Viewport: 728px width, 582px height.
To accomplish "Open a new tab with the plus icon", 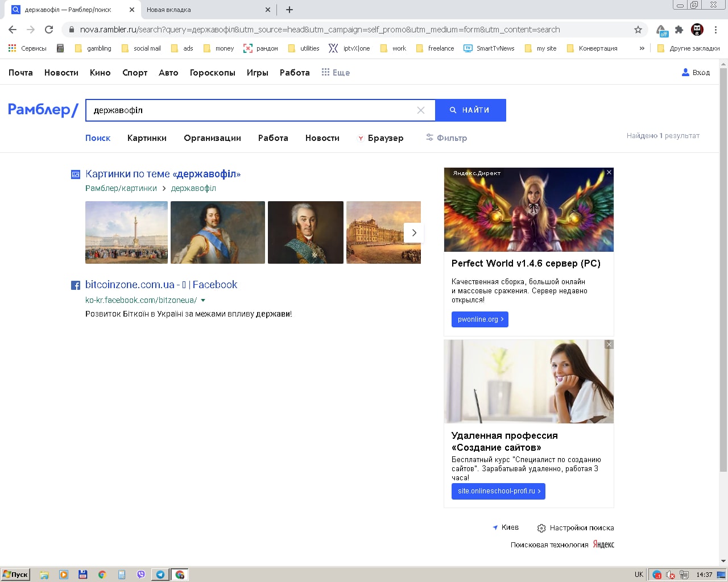I will (289, 10).
